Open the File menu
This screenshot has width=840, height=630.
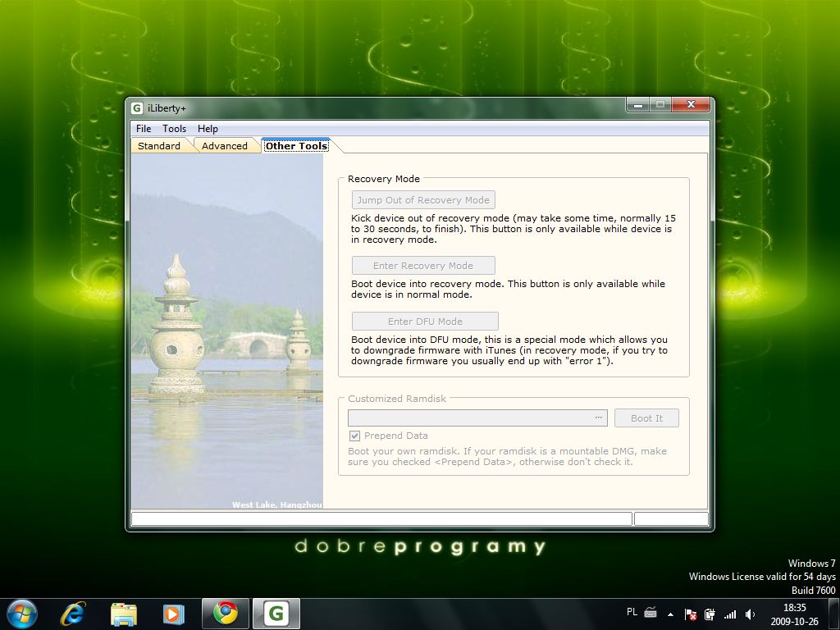click(x=143, y=129)
